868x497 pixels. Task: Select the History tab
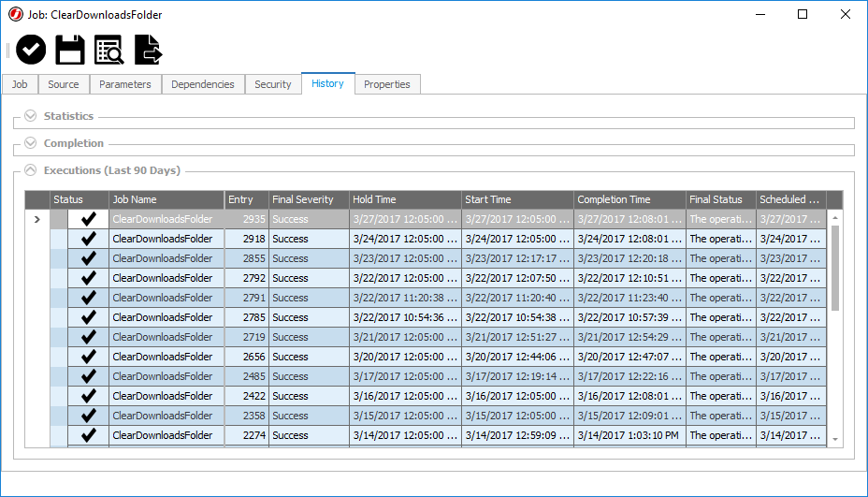pyautogui.click(x=327, y=83)
